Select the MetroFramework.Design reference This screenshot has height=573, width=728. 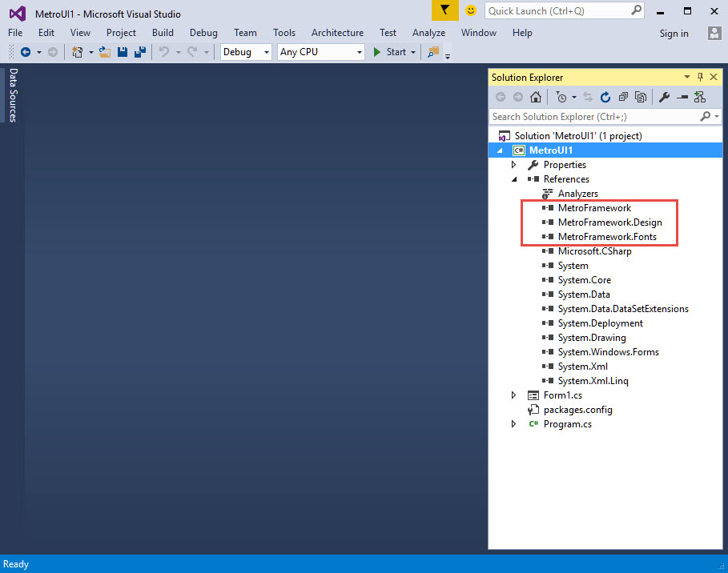point(609,222)
